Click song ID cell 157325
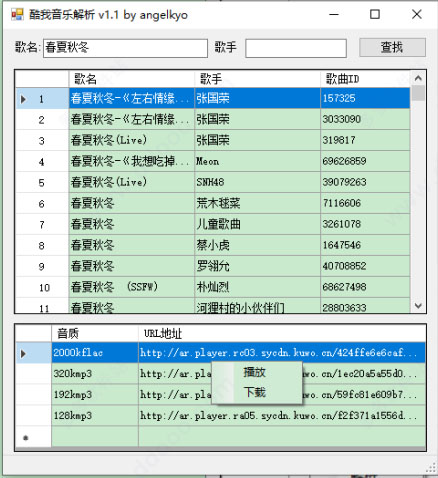The image size is (438, 478). coord(365,98)
